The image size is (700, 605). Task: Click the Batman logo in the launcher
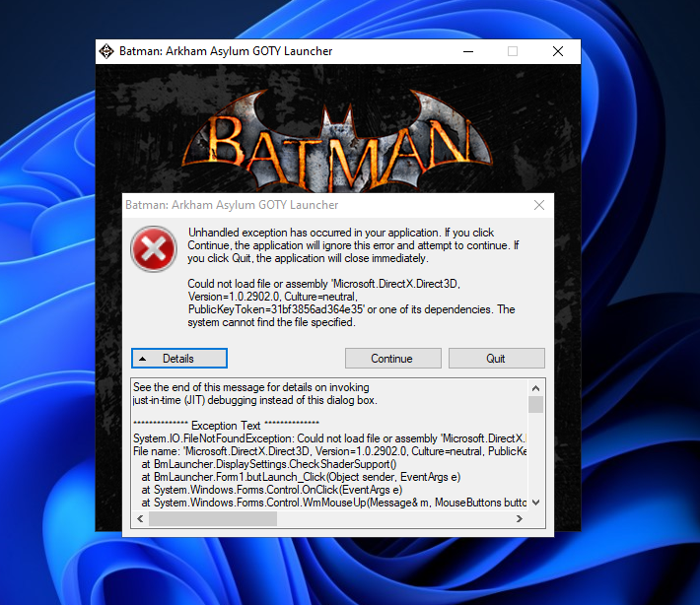pos(338,143)
